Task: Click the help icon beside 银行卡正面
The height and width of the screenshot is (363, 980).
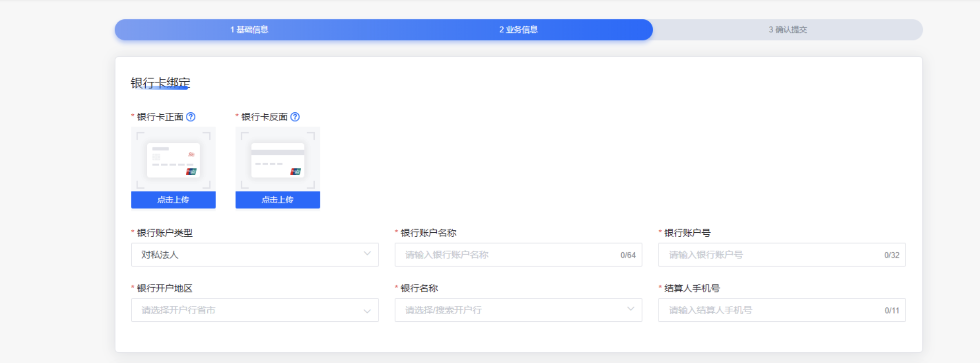Action: point(191,117)
